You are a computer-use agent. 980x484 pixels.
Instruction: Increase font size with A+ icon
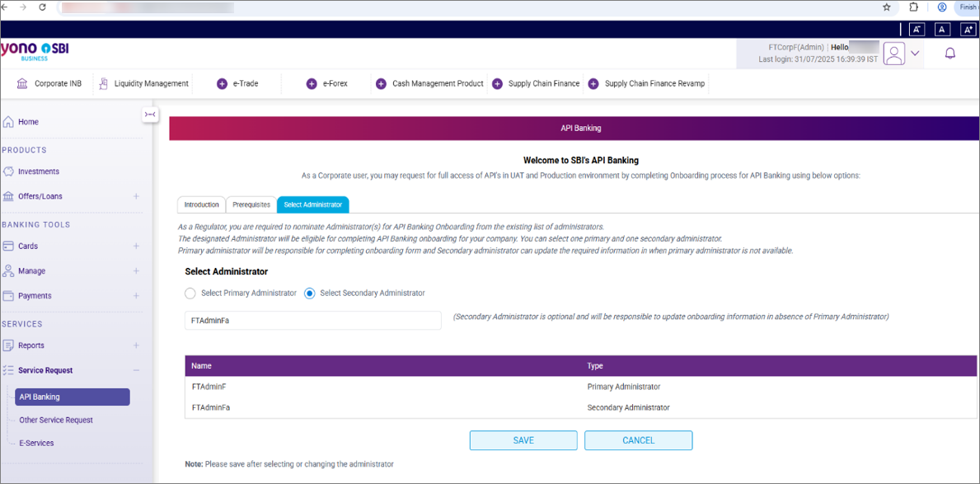pos(968,29)
